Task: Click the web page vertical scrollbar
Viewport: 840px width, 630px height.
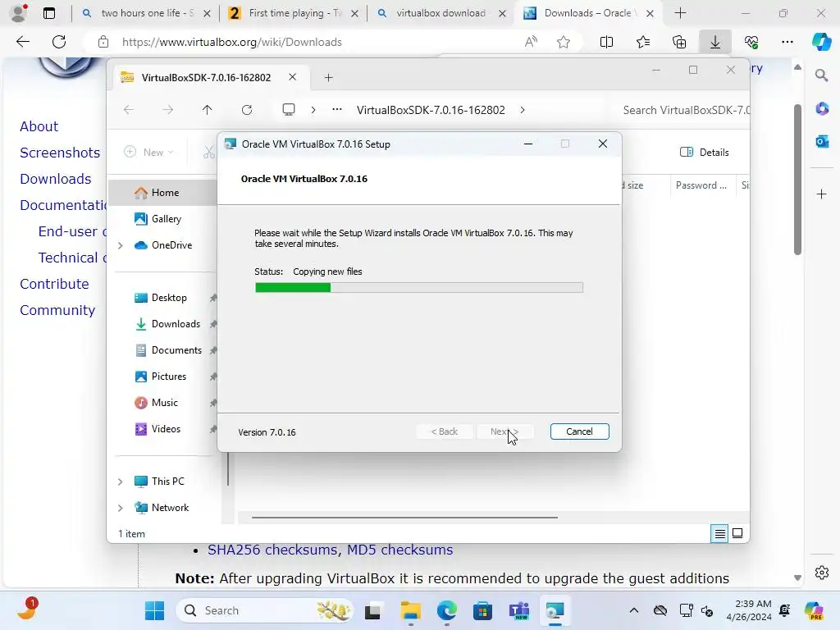Action: 797,179
